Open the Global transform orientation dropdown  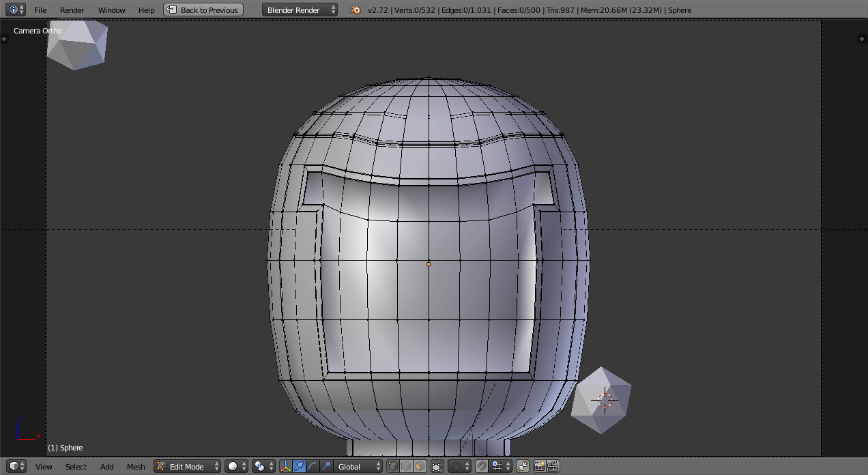[x=359, y=466]
